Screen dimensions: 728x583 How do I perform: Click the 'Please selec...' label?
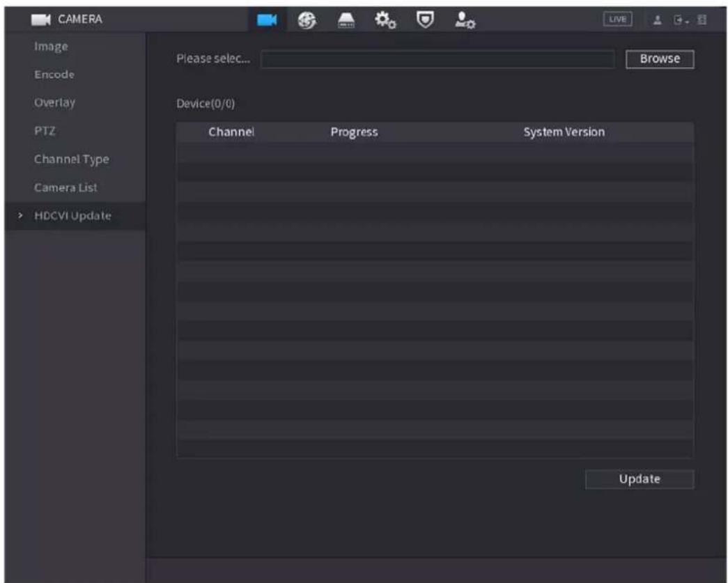[x=213, y=59]
